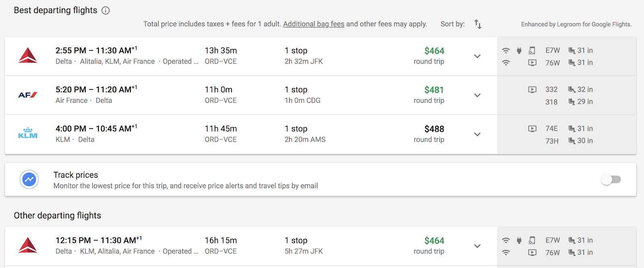Image resolution: width=644 pixels, height=268 pixels.
Task: Expand the $481 Air France flight details
Action: [477, 95]
